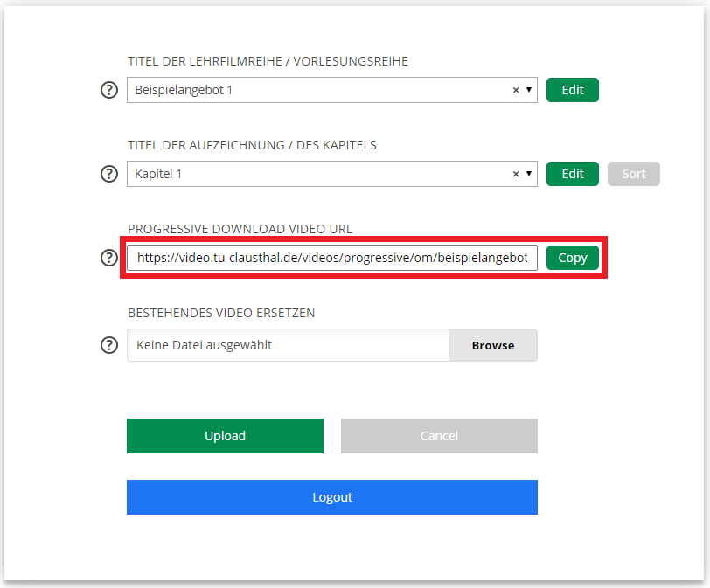Open help icon next to Progressive Download URL
The image size is (710, 588).
tap(109, 258)
